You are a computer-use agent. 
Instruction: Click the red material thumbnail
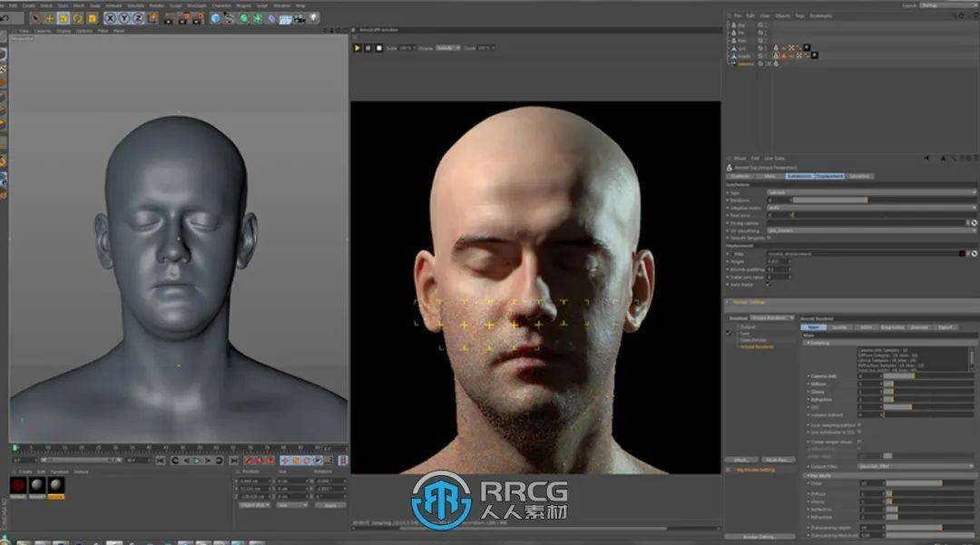click(x=18, y=486)
